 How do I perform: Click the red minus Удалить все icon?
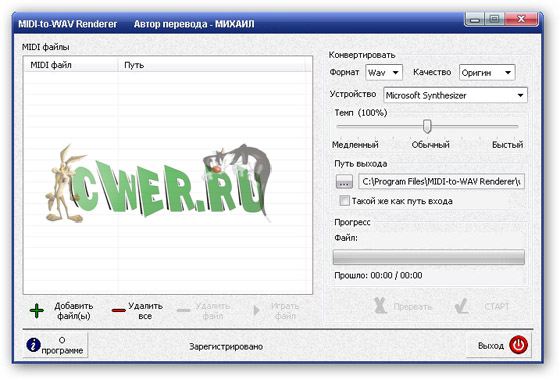[118, 310]
